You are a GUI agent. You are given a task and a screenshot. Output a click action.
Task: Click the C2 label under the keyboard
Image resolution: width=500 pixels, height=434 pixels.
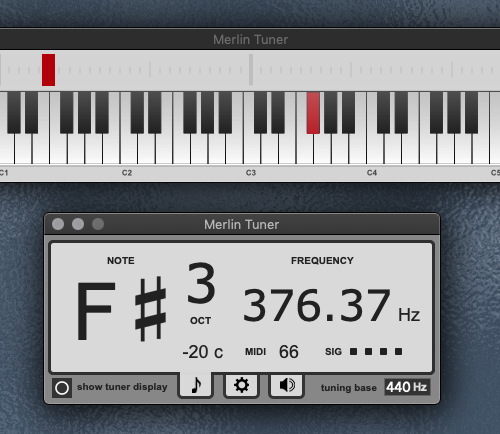[127, 173]
